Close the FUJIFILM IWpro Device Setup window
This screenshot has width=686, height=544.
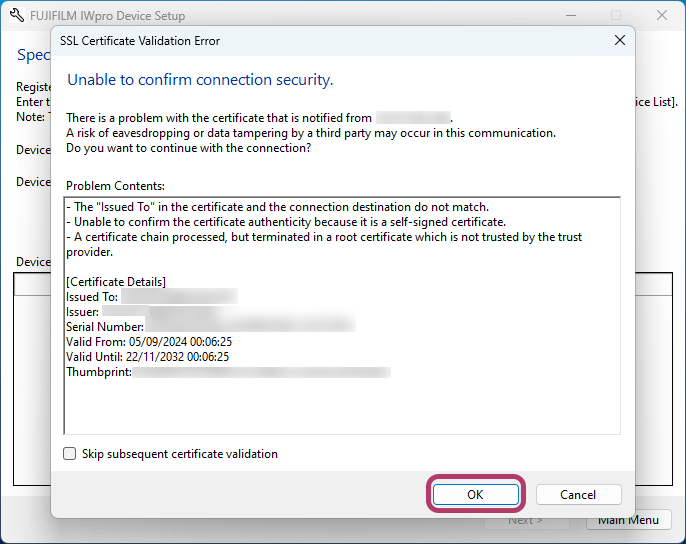662,15
